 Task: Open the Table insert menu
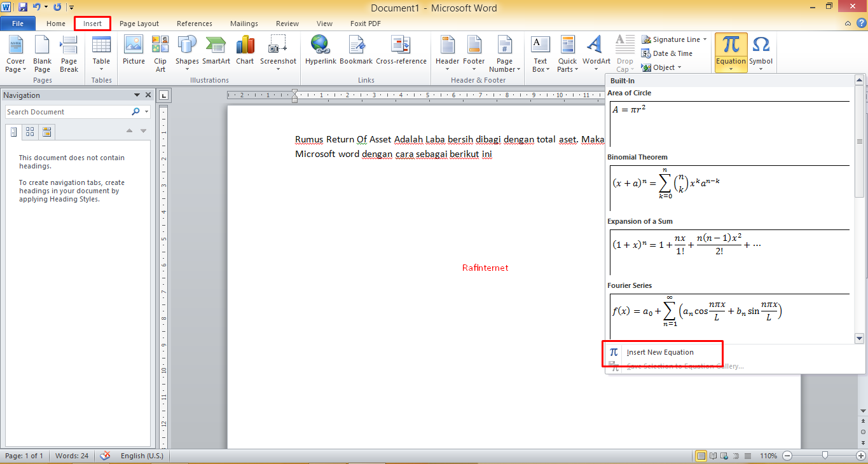point(101,54)
